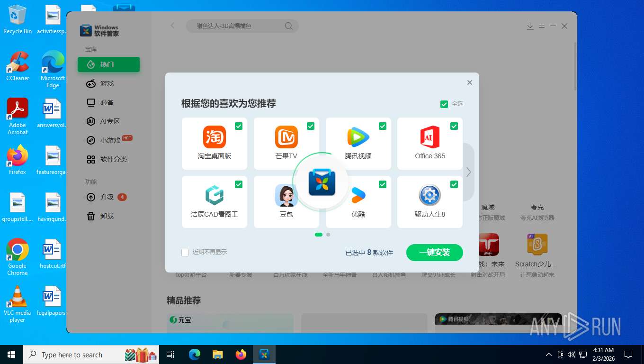Open the 元宝 featured banner
The image size is (644, 364).
pos(230,323)
